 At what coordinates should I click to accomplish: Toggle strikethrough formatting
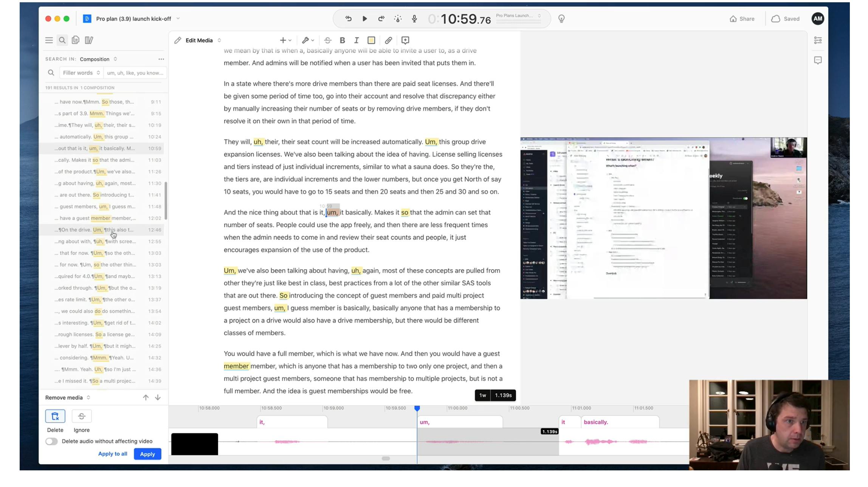[x=328, y=40]
